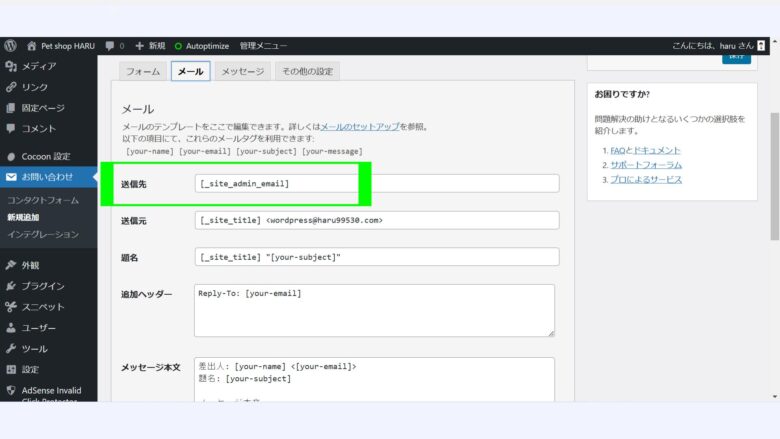The height and width of the screenshot is (439, 780).
Task: Click the お困りですか? heading
Action: click(622, 94)
